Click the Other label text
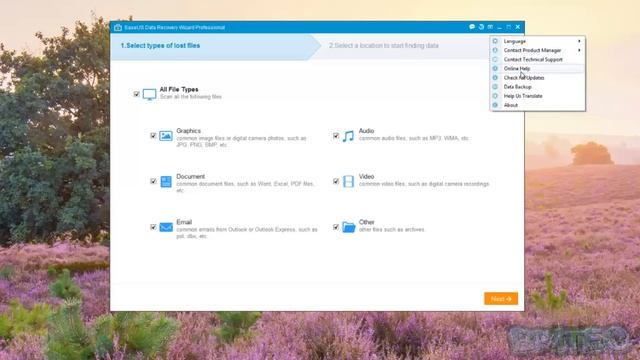The height and width of the screenshot is (360, 640). pos(366,222)
